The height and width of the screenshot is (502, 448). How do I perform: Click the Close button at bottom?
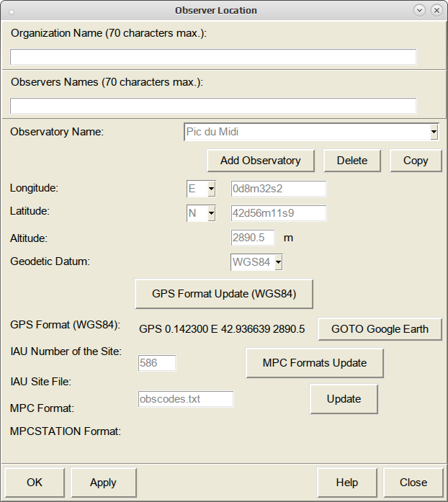[413, 483]
